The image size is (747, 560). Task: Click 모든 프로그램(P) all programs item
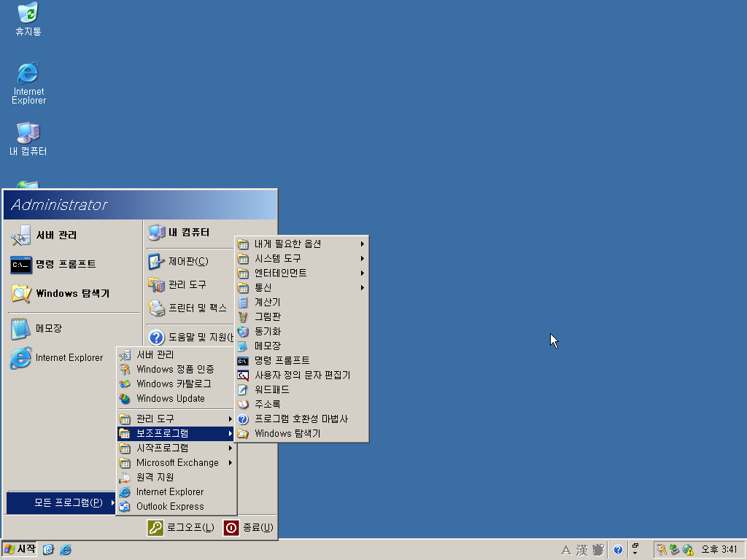point(61,503)
